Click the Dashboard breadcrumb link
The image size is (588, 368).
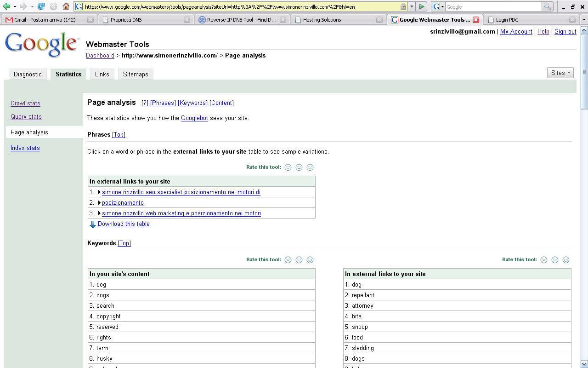coord(100,56)
